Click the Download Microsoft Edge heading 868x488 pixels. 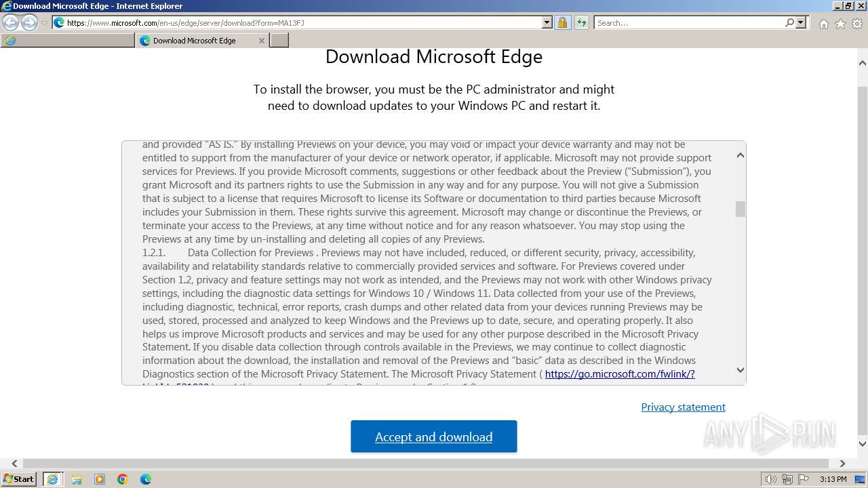(434, 56)
